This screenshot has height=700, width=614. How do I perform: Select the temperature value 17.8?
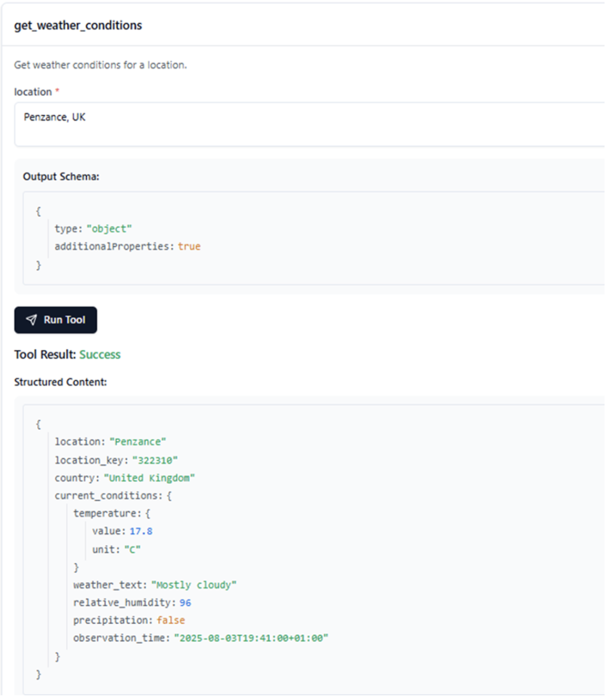point(141,531)
